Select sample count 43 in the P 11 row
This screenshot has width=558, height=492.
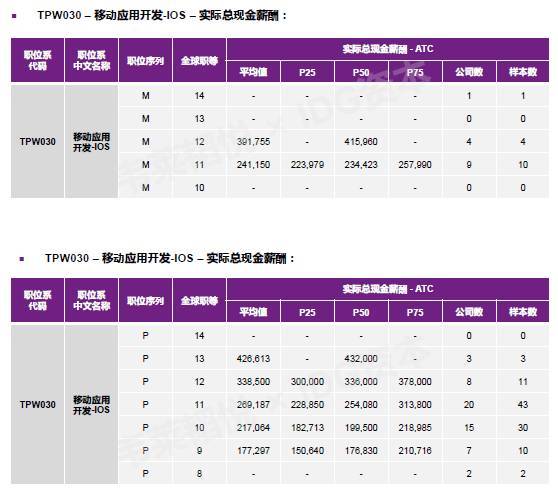point(523,404)
